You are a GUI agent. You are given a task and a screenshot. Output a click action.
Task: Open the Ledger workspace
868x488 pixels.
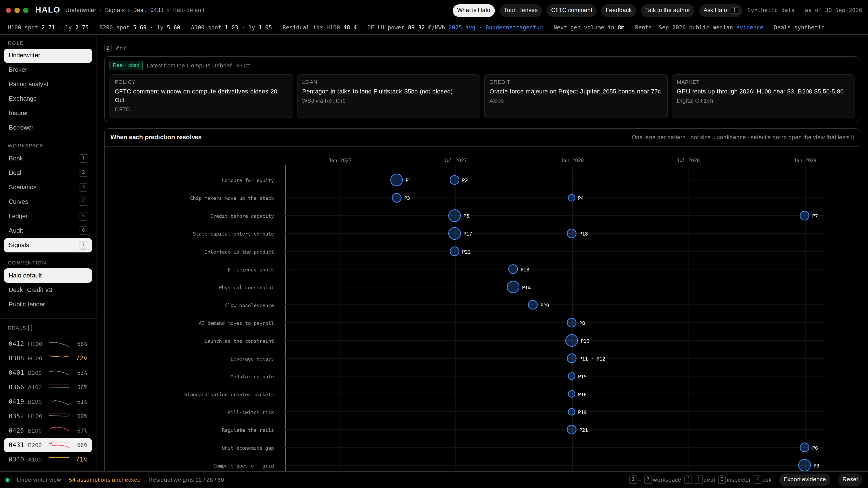pyautogui.click(x=48, y=216)
